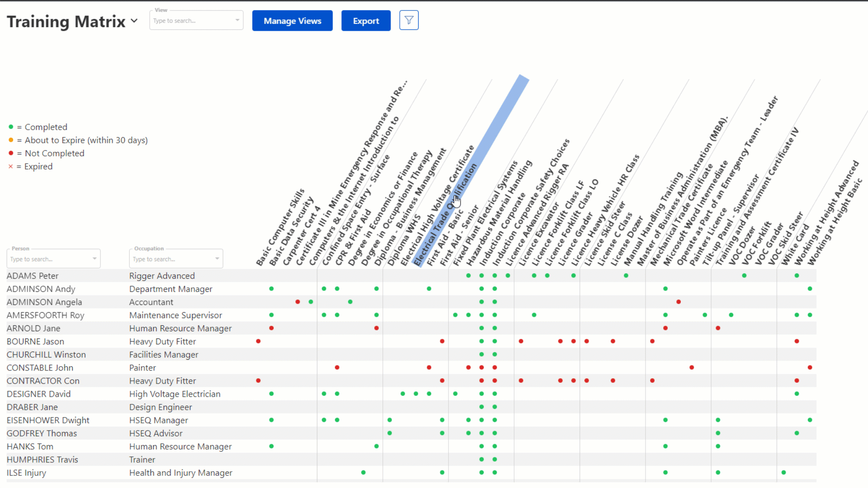Click the Manage Views button
The height and width of the screenshot is (488, 868).
click(x=292, y=20)
